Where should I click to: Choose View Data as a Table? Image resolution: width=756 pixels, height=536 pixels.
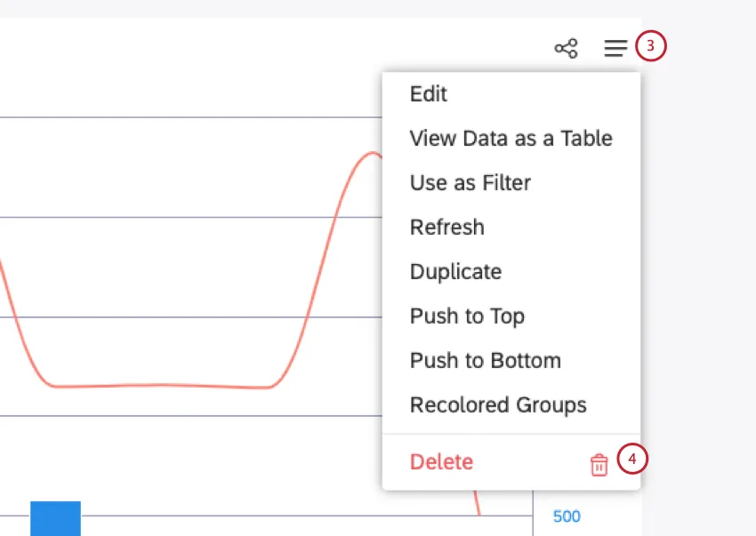(x=511, y=139)
